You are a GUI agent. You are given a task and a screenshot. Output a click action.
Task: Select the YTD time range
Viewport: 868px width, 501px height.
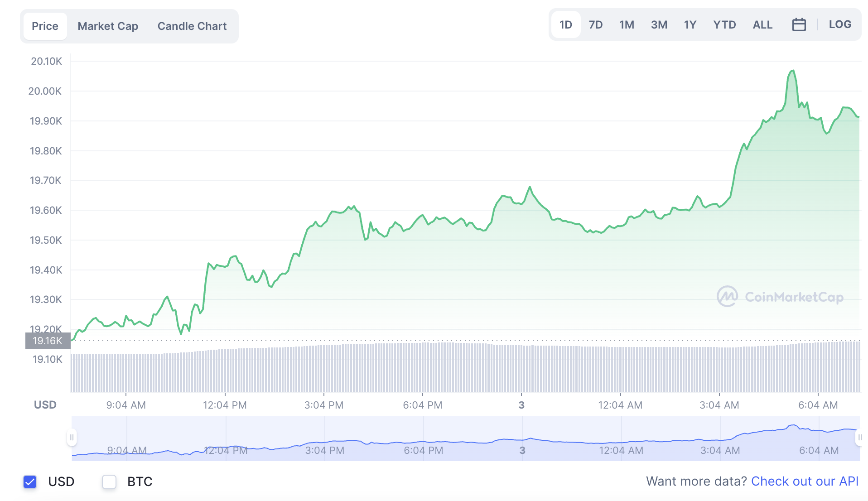(724, 24)
